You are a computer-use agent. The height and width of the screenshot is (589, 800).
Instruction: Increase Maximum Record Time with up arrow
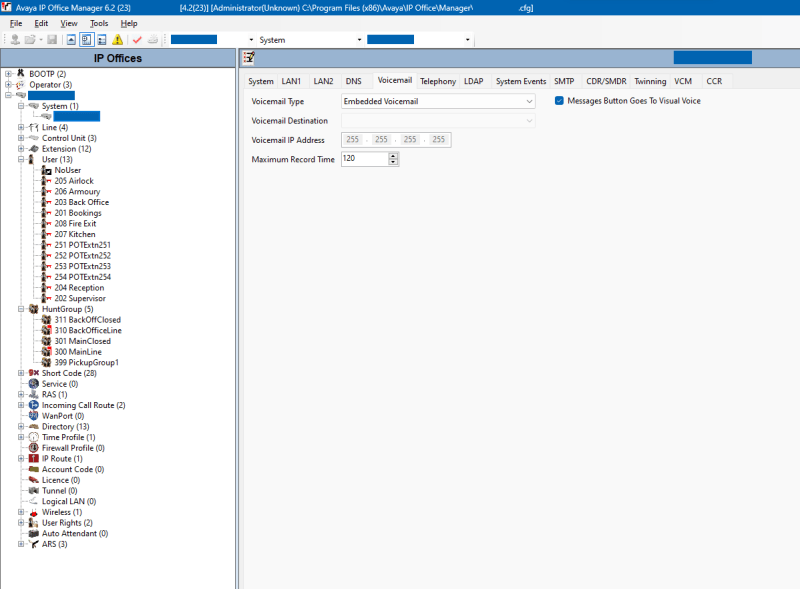[x=393, y=156]
